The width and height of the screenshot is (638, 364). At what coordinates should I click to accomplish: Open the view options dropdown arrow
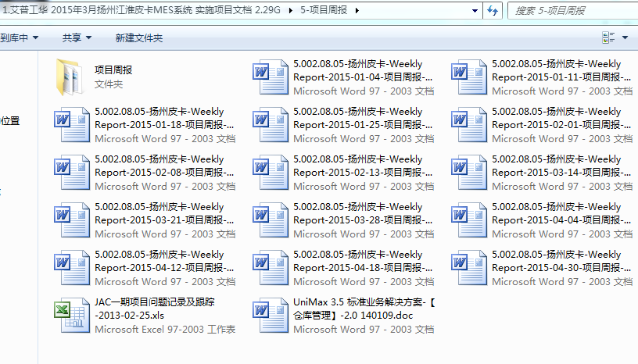click(625, 37)
